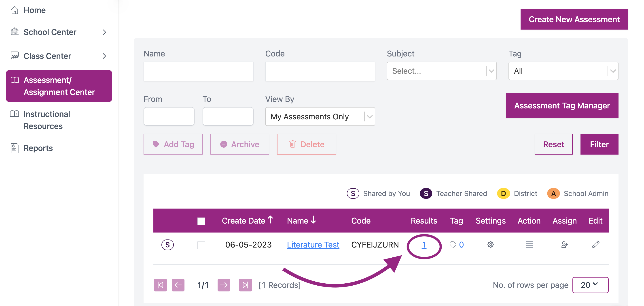Change rows per page dropdown
644x306 pixels.
coord(590,285)
